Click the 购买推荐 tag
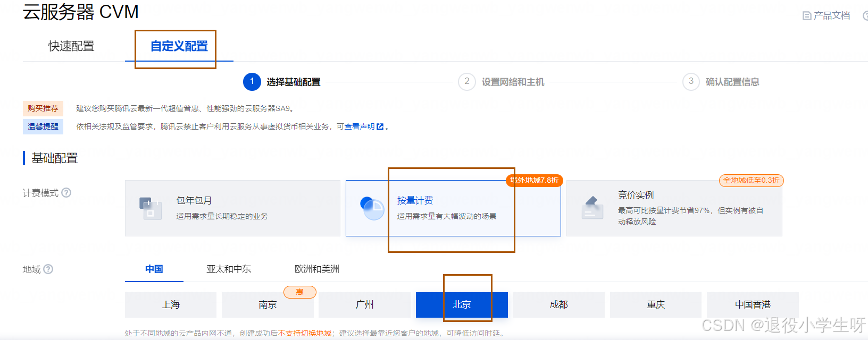 coord(43,108)
